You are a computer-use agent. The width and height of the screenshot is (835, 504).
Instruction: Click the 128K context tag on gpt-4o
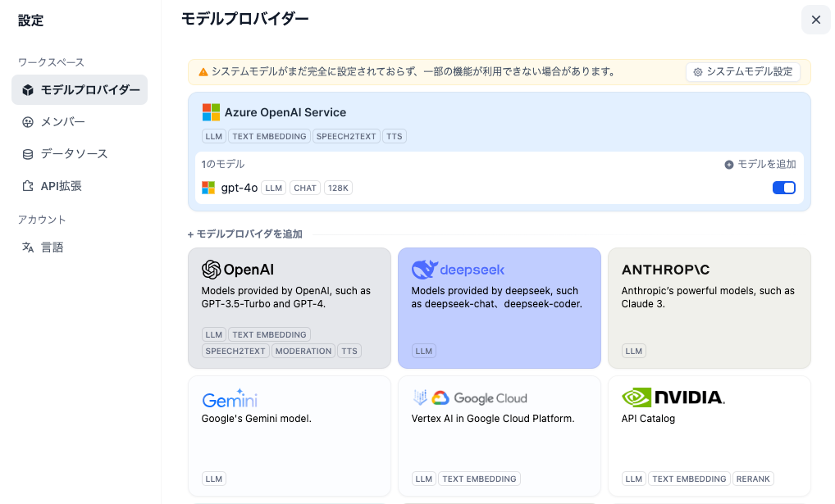pos(338,188)
